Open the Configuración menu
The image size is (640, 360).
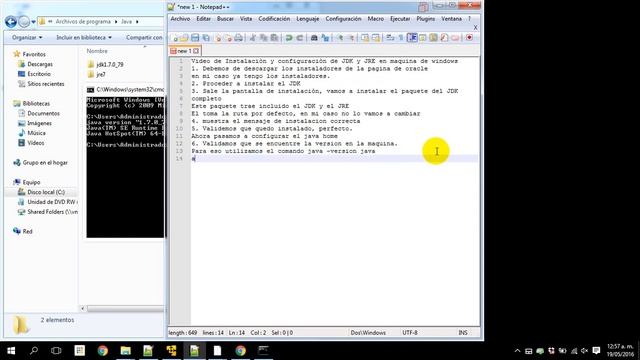click(343, 19)
